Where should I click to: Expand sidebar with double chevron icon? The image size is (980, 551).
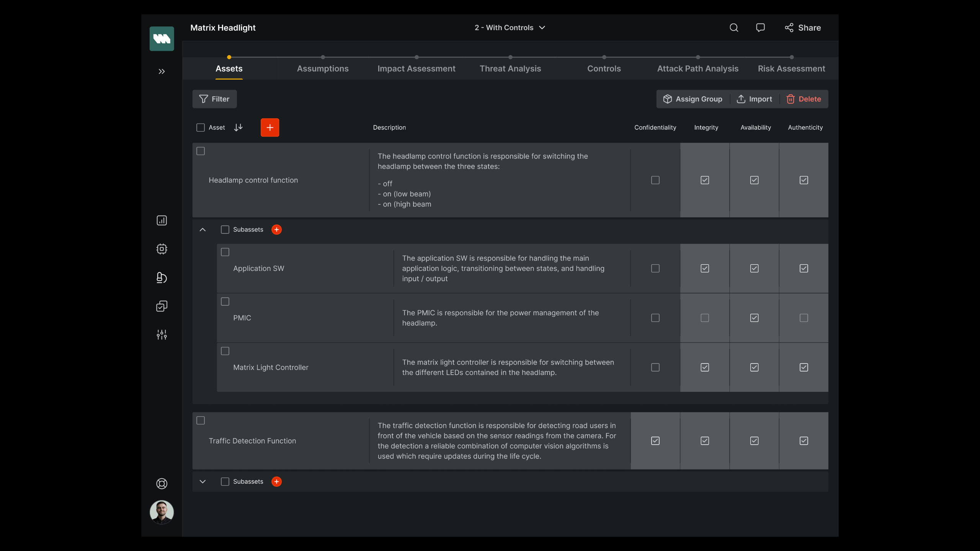[x=162, y=72]
